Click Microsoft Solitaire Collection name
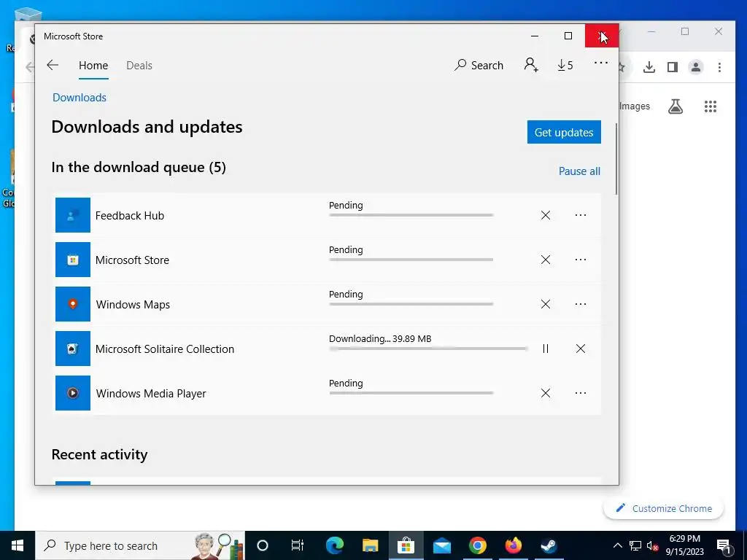 point(165,349)
